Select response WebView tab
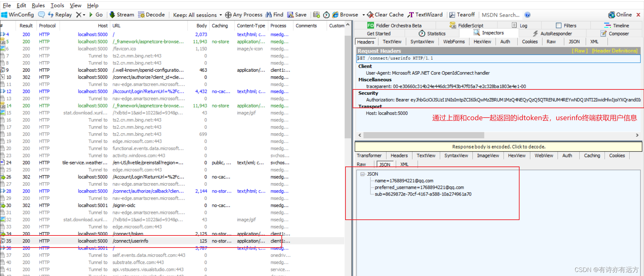Viewport: 644px width, 276px height. click(544, 155)
